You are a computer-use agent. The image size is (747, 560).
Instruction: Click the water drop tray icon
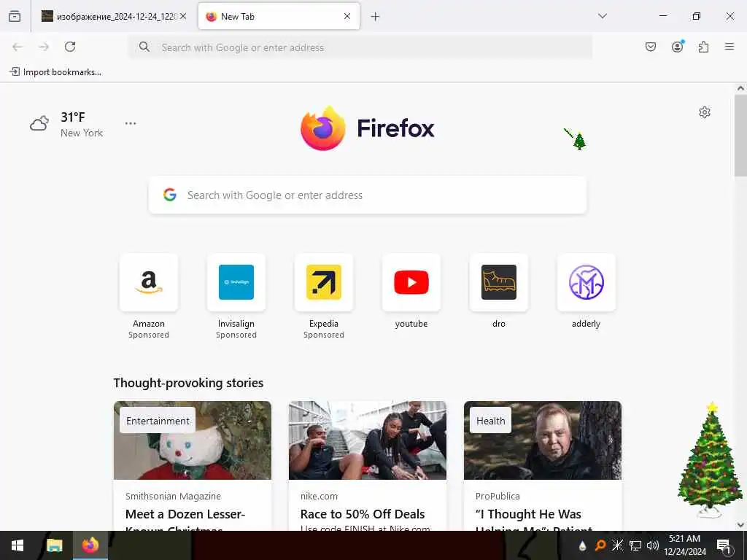coord(582,546)
